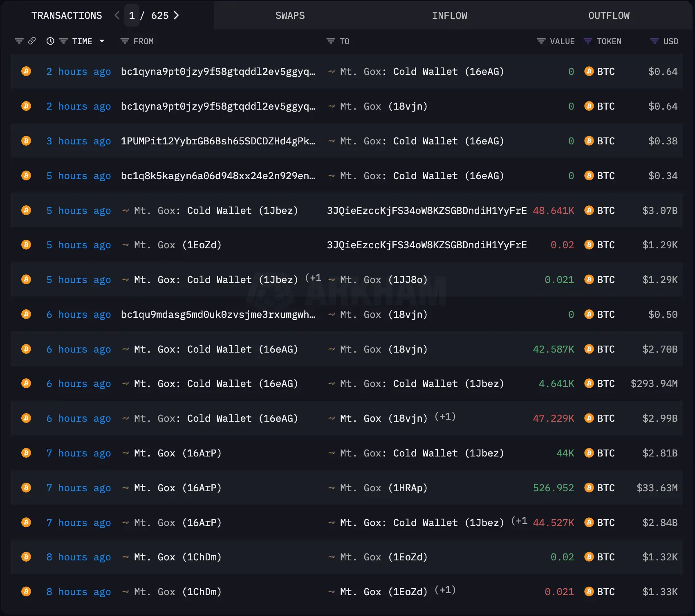Click Bitcoin icon in $3.07B row

[x=26, y=210]
